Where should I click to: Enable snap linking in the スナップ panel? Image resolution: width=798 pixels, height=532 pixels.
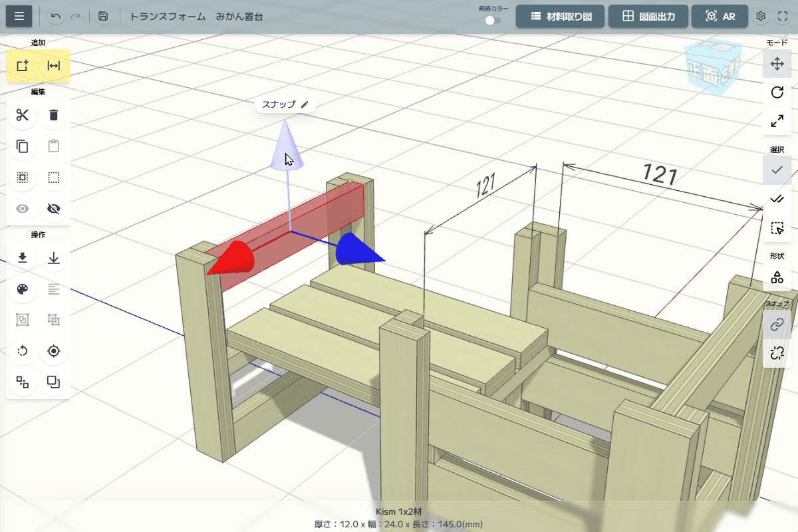pyautogui.click(x=777, y=325)
